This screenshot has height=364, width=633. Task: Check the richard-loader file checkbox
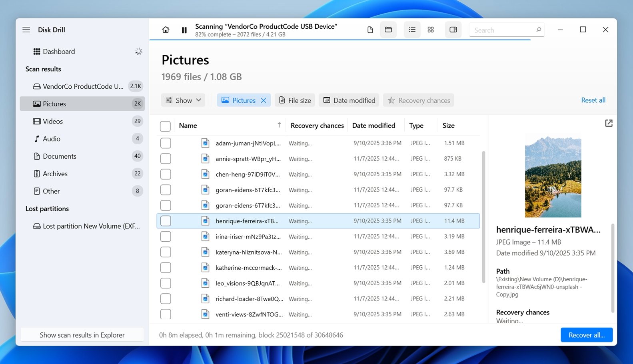[165, 299]
